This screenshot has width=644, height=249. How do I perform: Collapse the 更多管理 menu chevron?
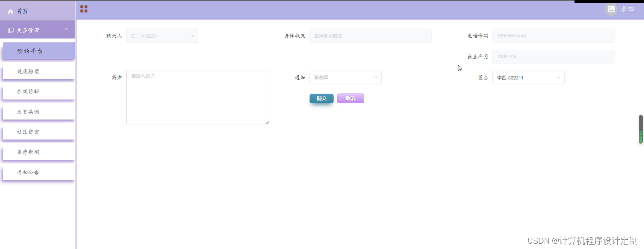pyautogui.click(x=66, y=29)
